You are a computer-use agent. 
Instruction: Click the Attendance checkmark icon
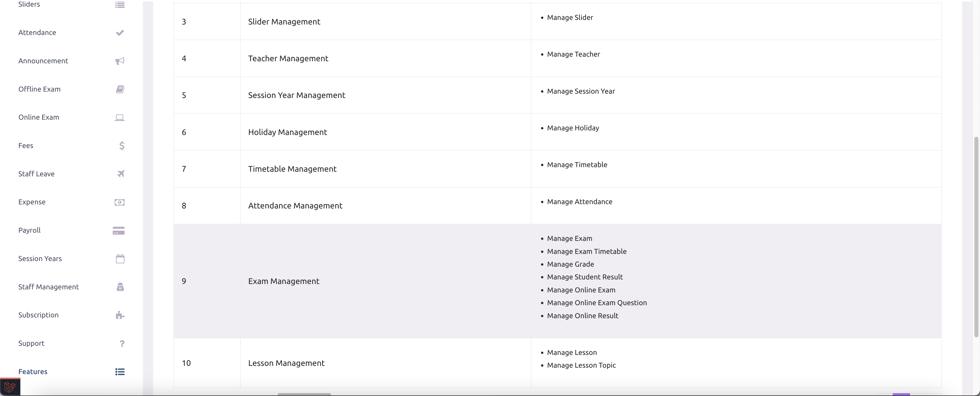tap(120, 33)
